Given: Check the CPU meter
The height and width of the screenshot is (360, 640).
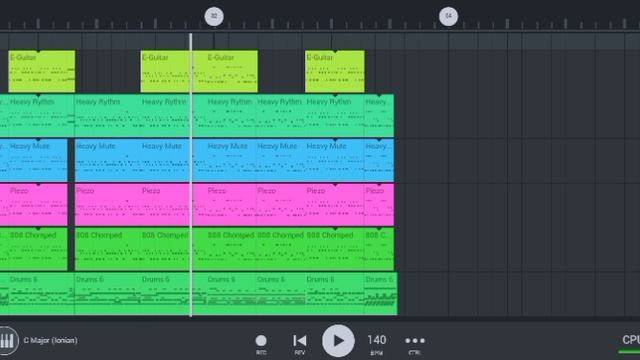Looking at the screenshot, I should pos(630,343).
